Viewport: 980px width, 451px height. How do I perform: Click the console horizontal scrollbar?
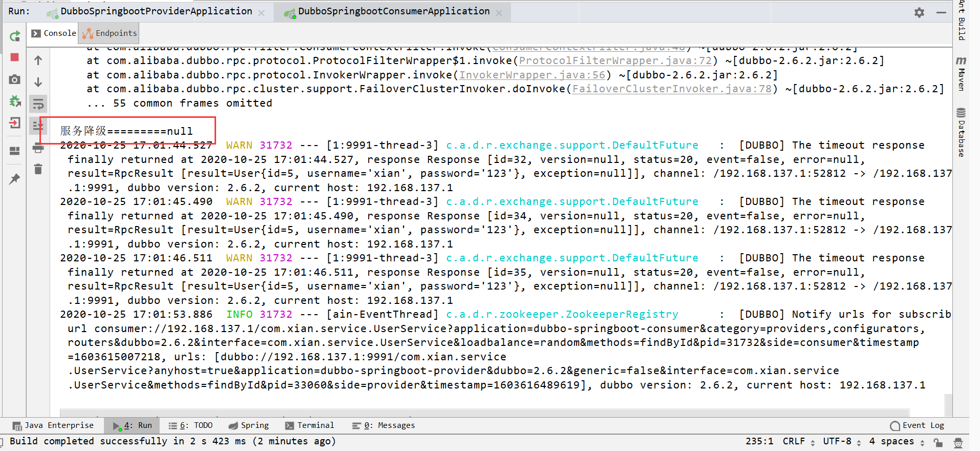[484, 412]
